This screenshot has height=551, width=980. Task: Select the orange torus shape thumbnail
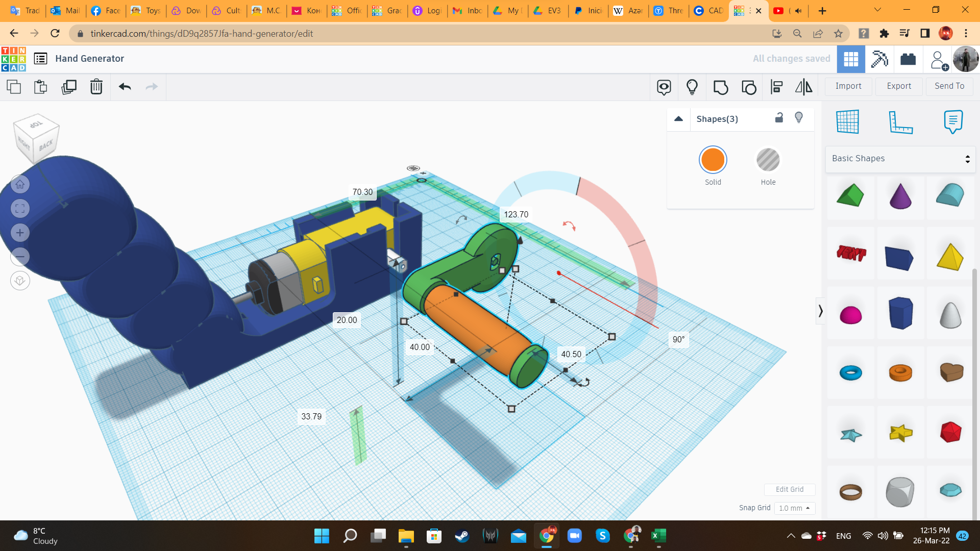[x=899, y=372]
